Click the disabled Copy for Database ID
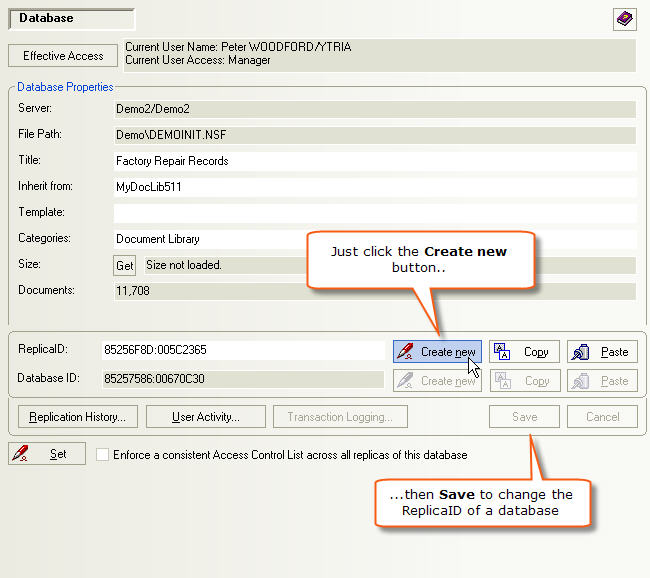The width and height of the screenshot is (650, 578). click(524, 381)
